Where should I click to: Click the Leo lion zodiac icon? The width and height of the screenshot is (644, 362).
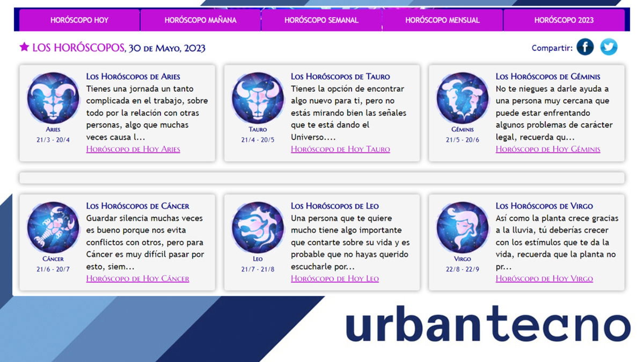pos(257,227)
